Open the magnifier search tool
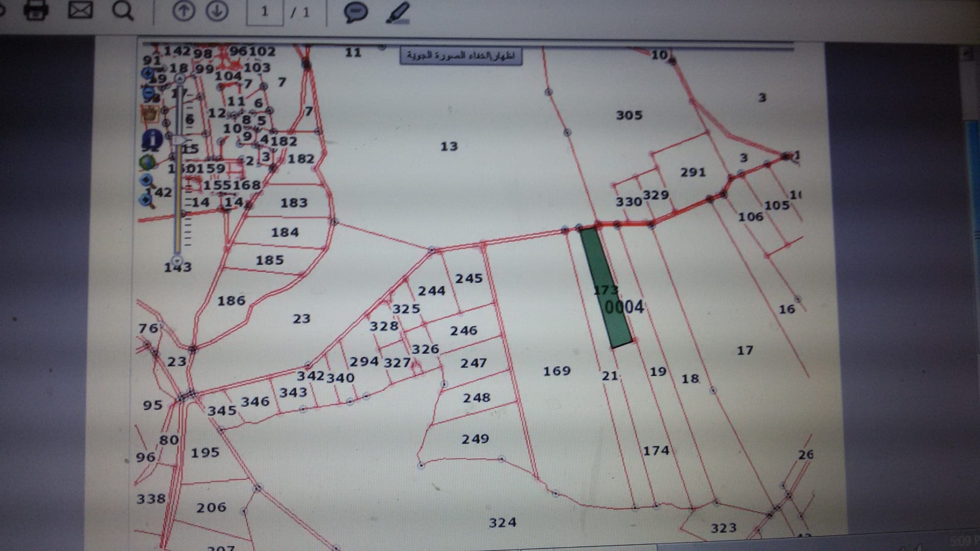This screenshot has width=980, height=551. point(123,11)
